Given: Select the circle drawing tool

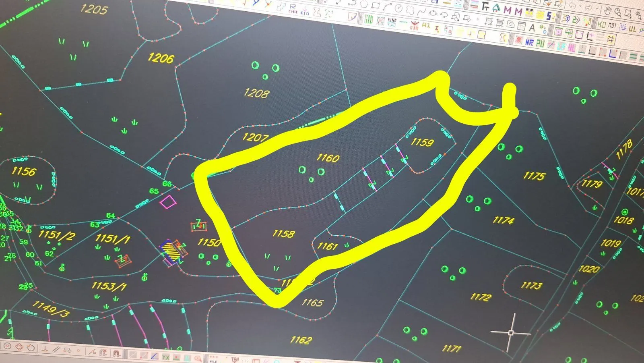Looking at the screenshot, I should 398,8.
